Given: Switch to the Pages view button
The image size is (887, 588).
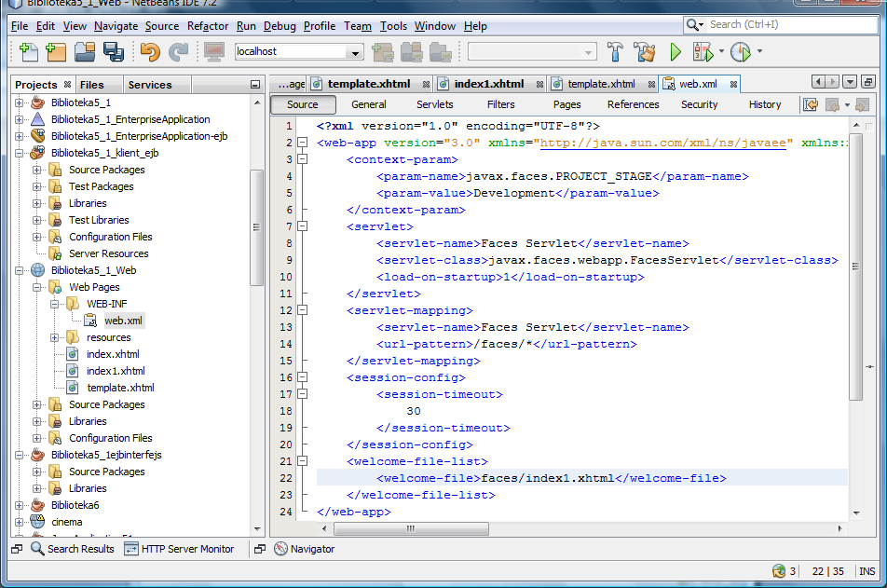Looking at the screenshot, I should click(x=566, y=104).
